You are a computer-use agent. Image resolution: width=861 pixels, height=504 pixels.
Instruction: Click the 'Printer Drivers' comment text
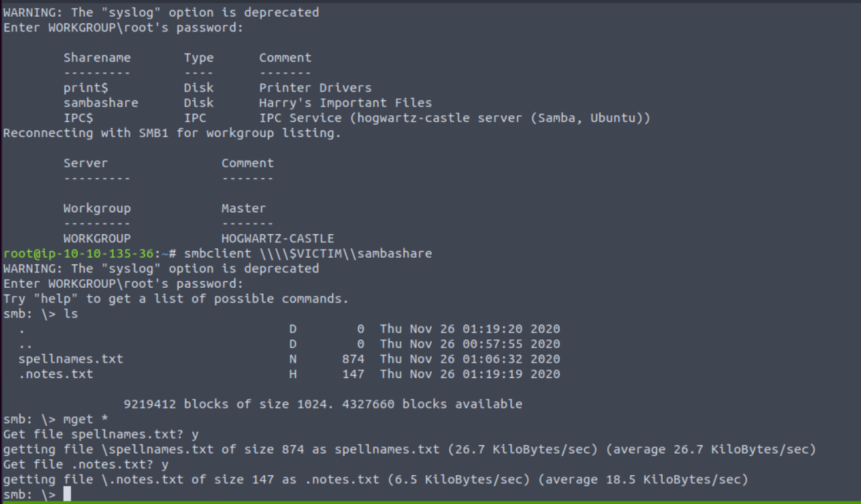(x=315, y=88)
